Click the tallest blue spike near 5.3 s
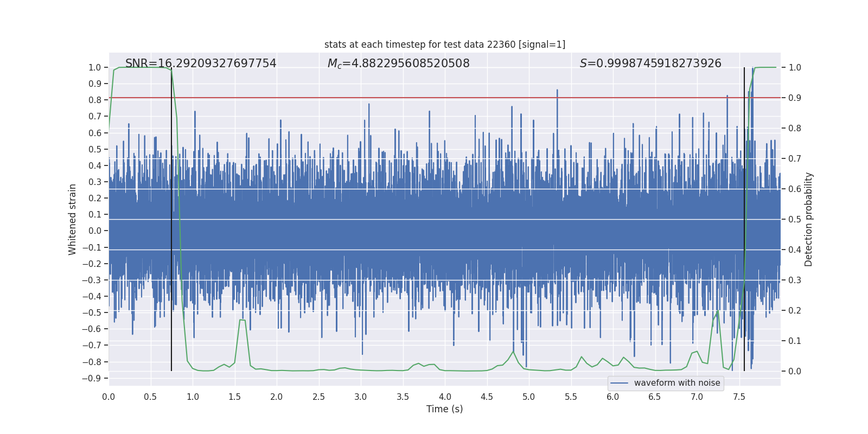 pos(557,92)
